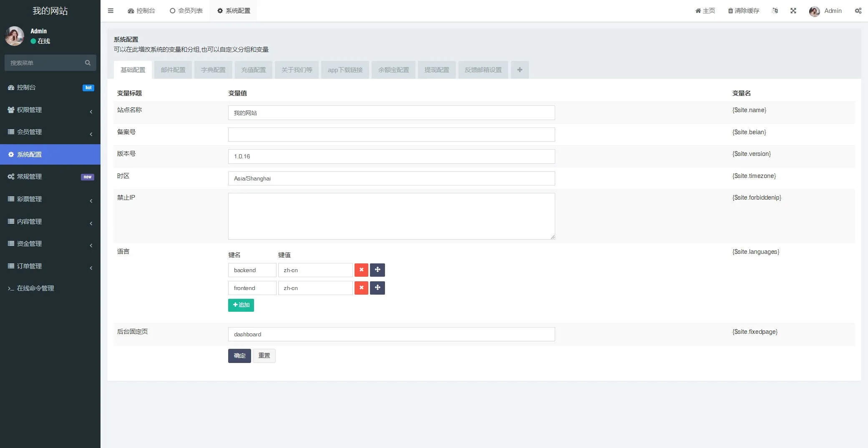Image resolution: width=868 pixels, height=448 pixels.
Task: Click the 重置 reset button
Action: pyautogui.click(x=264, y=356)
